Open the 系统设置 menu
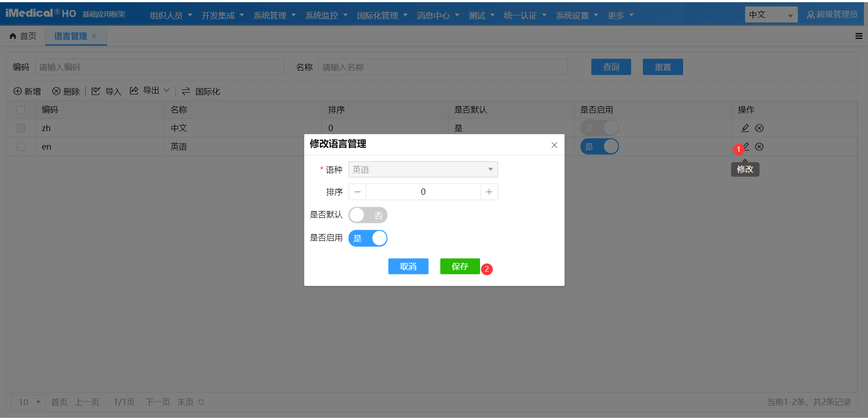 click(577, 15)
